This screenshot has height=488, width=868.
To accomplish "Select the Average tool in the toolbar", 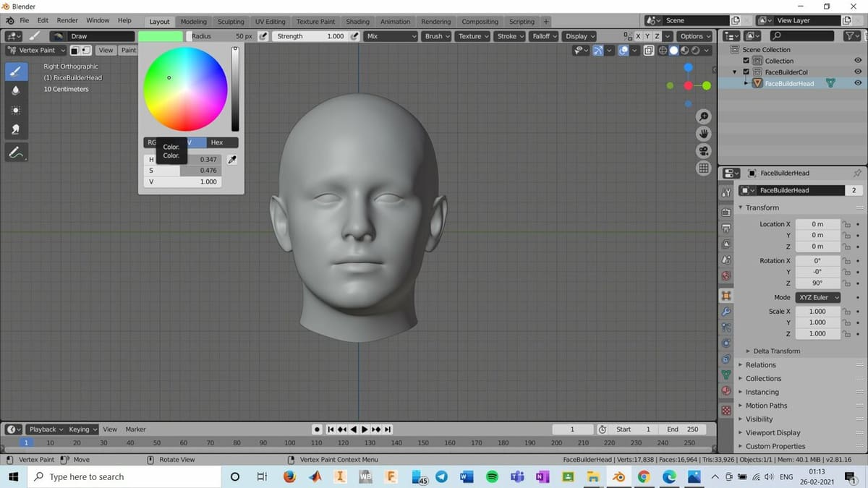I will pyautogui.click(x=16, y=110).
